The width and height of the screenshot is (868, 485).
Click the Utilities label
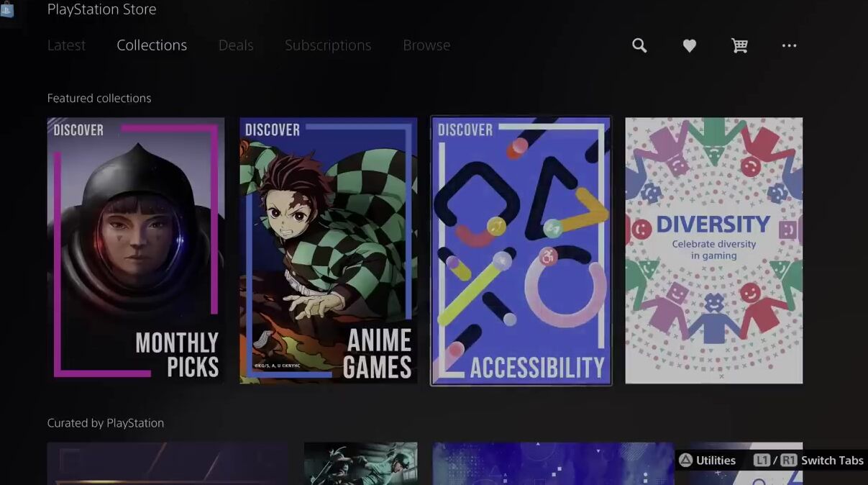click(x=716, y=461)
